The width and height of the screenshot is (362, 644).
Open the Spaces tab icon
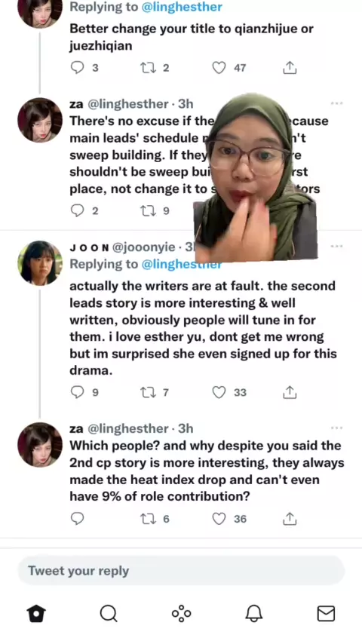pyautogui.click(x=181, y=614)
